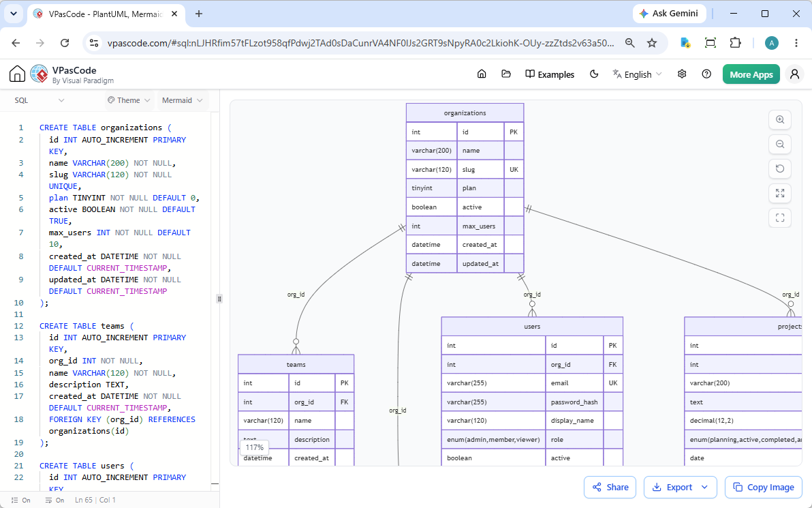Click the editor panel splitter handle
The image size is (812, 508).
[219, 299]
